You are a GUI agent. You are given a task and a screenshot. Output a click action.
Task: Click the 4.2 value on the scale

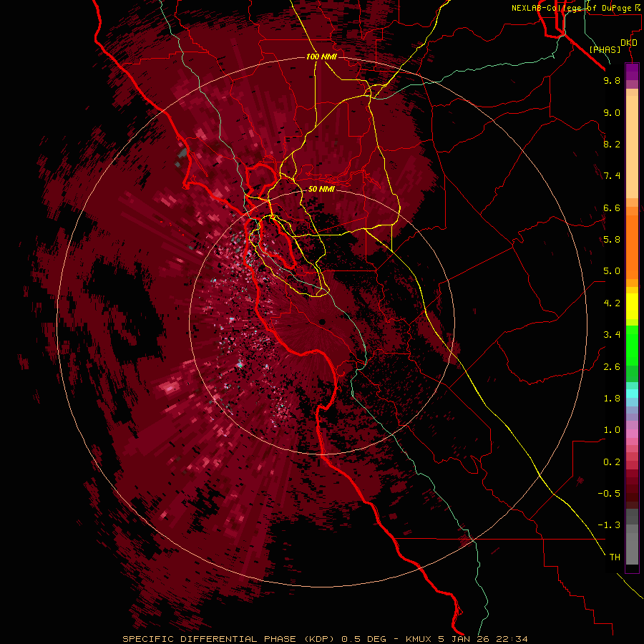point(612,303)
